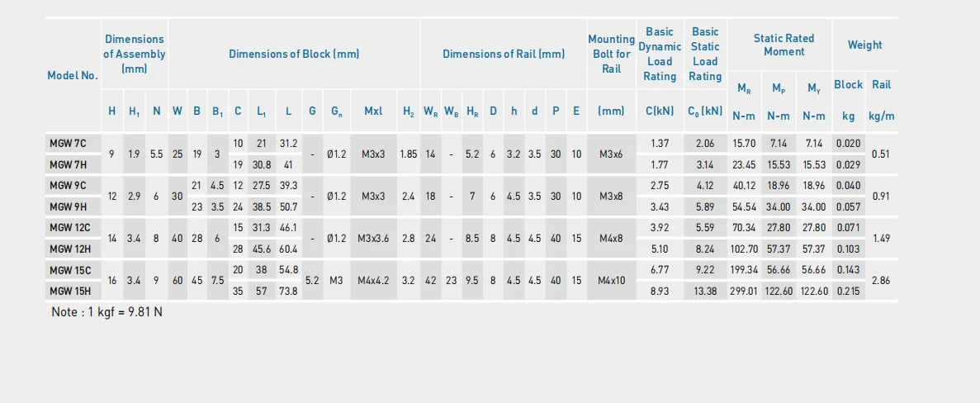
Task: Click the note about 1 kgf = 9.81 N
Action: point(107,312)
